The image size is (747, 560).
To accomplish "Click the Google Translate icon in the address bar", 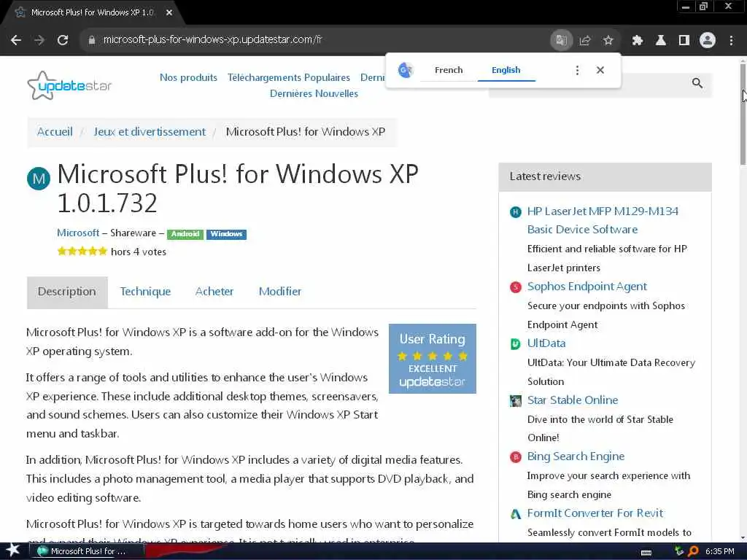I will pos(561,40).
